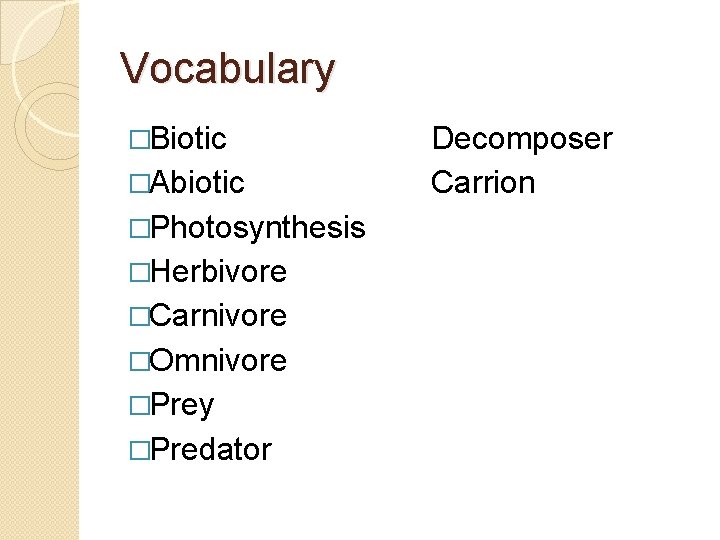Select the Carnivore bullet square
Image resolution: width=720 pixels, height=540 pixels.
pyautogui.click(x=140, y=316)
